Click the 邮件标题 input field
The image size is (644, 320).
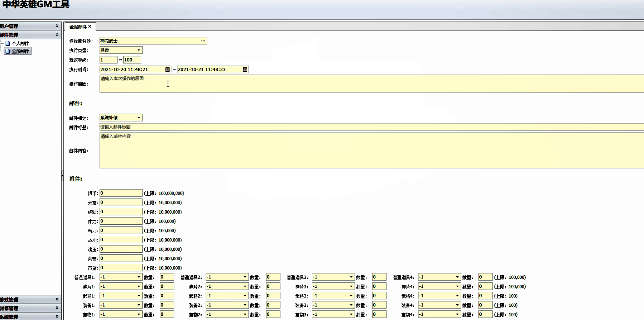(x=371, y=127)
